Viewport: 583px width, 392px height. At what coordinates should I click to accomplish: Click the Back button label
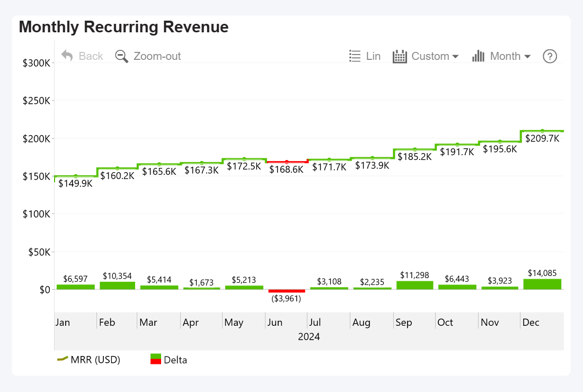tap(91, 56)
